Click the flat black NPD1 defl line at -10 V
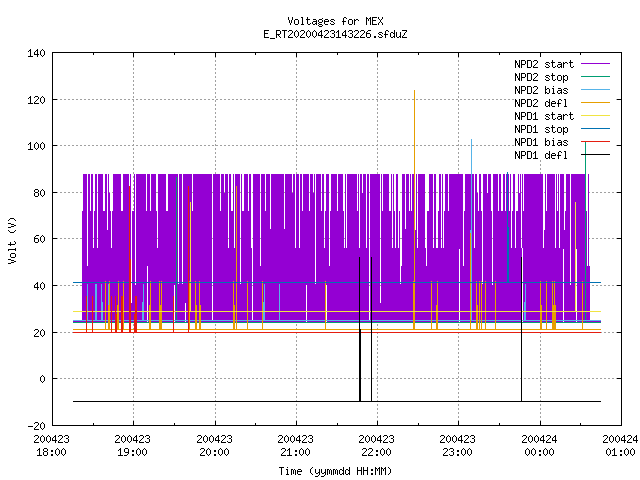Viewport: 640px width, 480px height. click(x=337, y=401)
